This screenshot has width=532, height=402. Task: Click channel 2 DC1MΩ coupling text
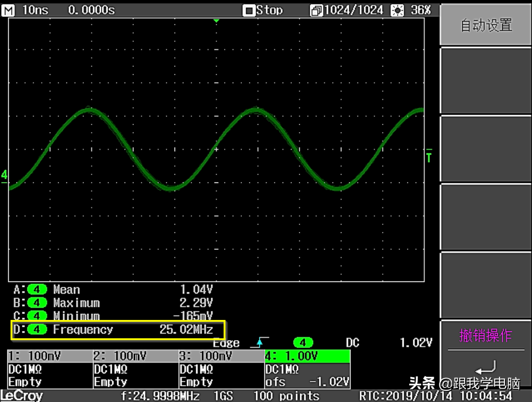[111, 369]
